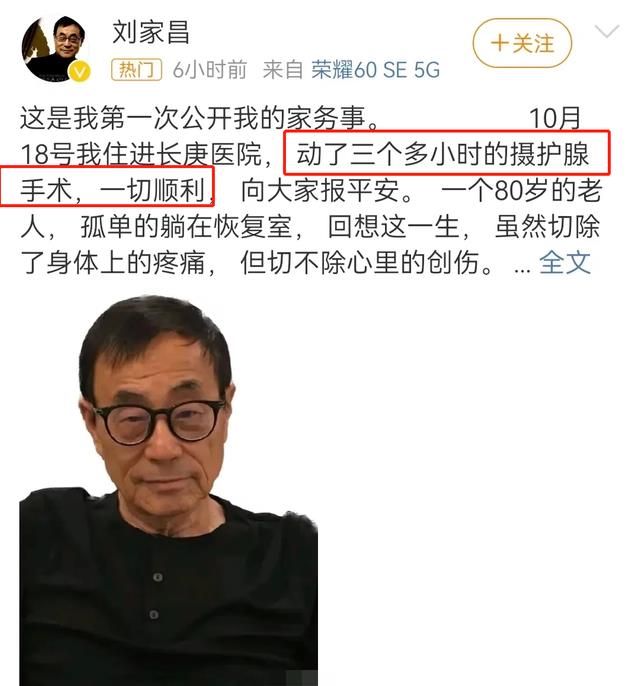The image size is (636, 686).
Task: Open the poster's round profile avatar
Action: [55, 49]
